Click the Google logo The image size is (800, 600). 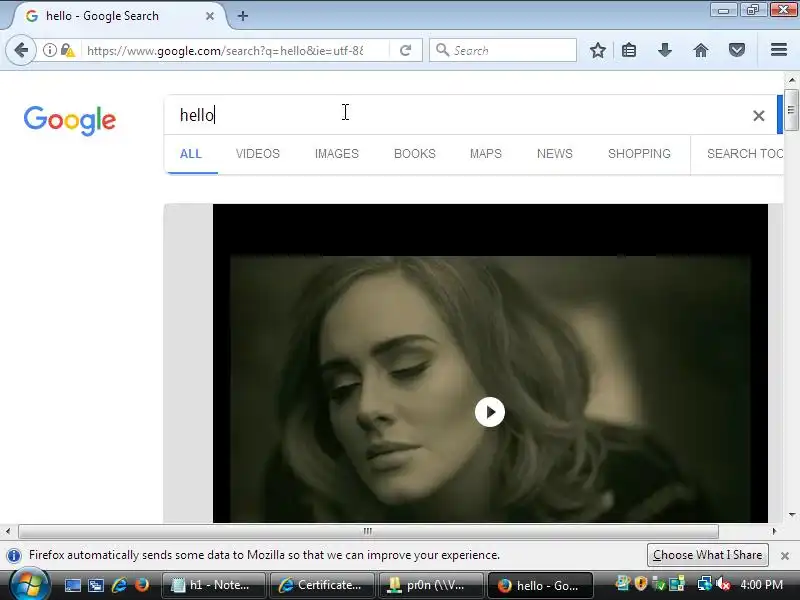[70, 120]
